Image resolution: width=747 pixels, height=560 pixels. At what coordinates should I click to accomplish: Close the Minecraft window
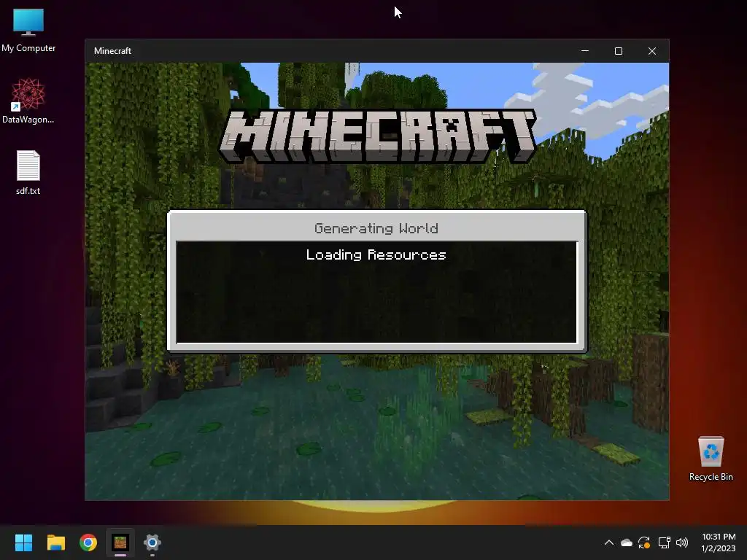652,51
